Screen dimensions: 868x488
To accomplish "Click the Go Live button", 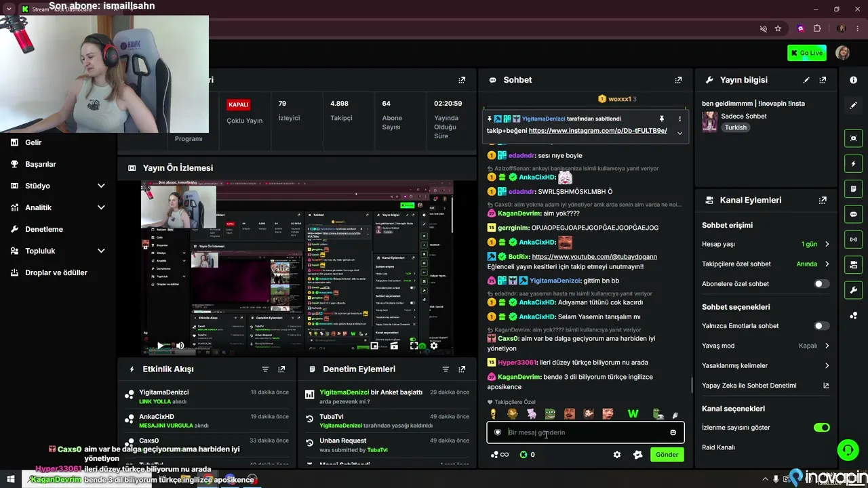I will [x=806, y=53].
